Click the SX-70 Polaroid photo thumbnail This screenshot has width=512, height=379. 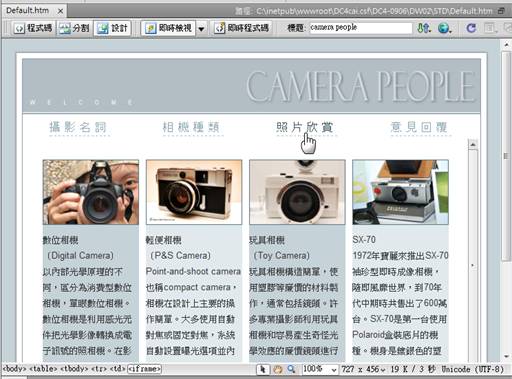point(400,192)
